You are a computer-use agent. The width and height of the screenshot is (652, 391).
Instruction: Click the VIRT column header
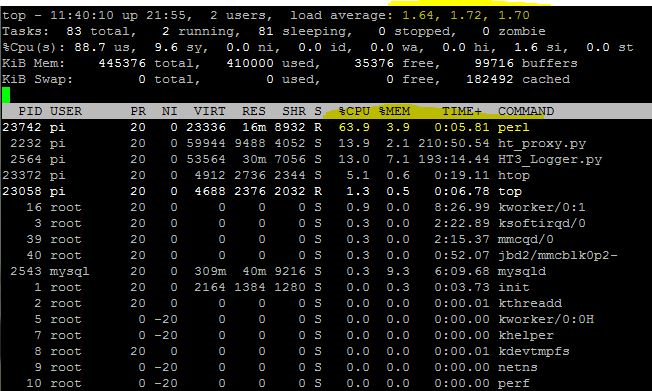[210, 111]
